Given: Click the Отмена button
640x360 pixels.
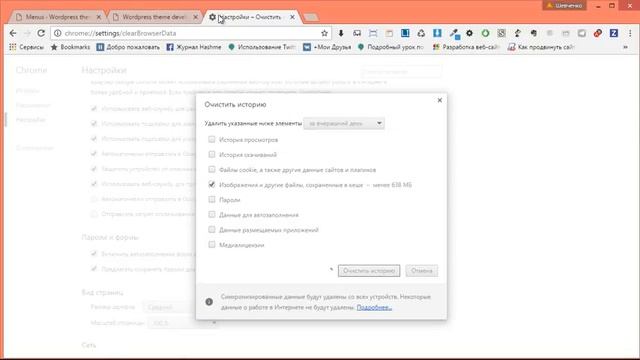Looking at the screenshot, I should pos(422,271).
